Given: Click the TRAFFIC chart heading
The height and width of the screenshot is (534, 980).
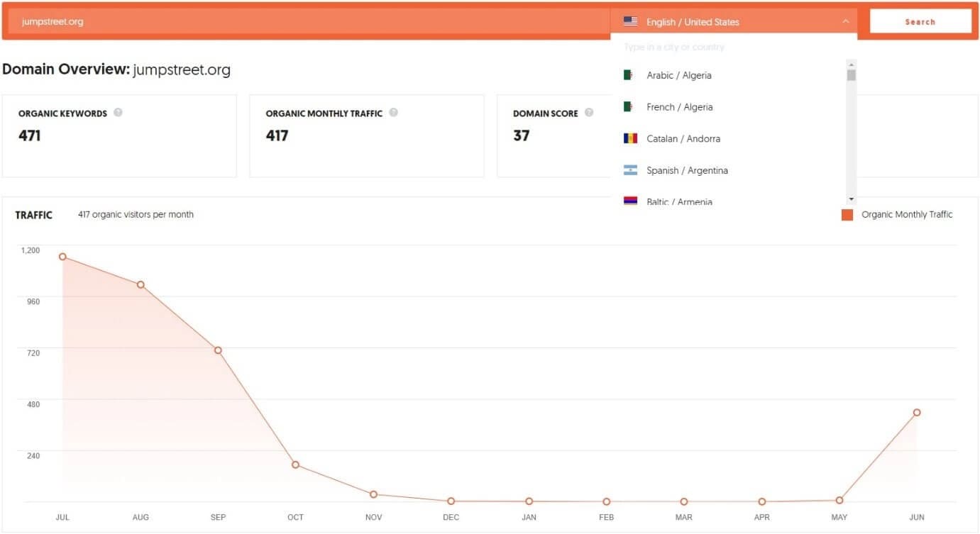Looking at the screenshot, I should point(34,215).
